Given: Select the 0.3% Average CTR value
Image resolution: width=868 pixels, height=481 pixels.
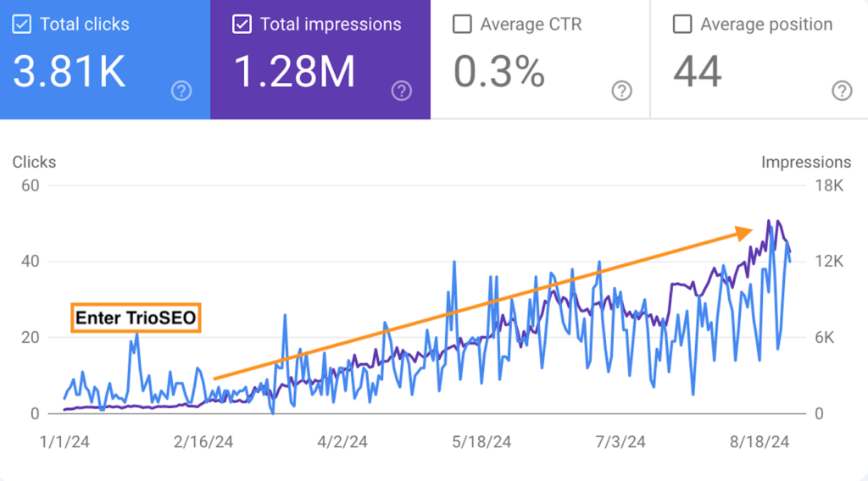Looking at the screenshot, I should click(x=499, y=72).
